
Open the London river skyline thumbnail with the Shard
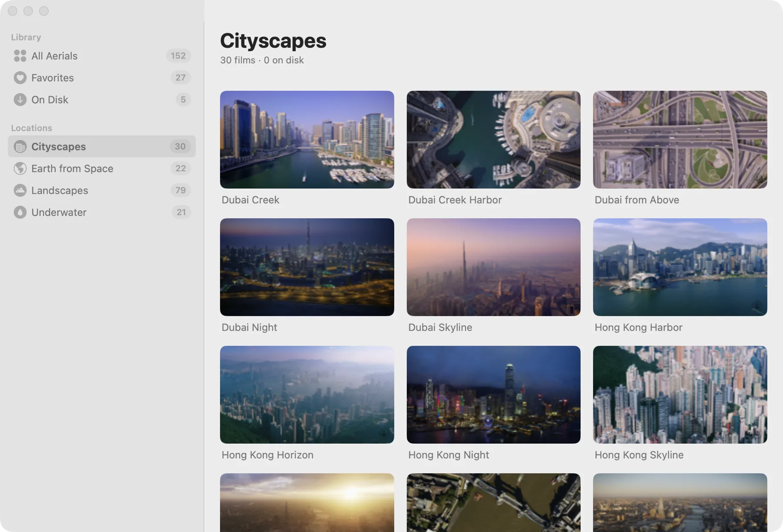tap(680, 502)
